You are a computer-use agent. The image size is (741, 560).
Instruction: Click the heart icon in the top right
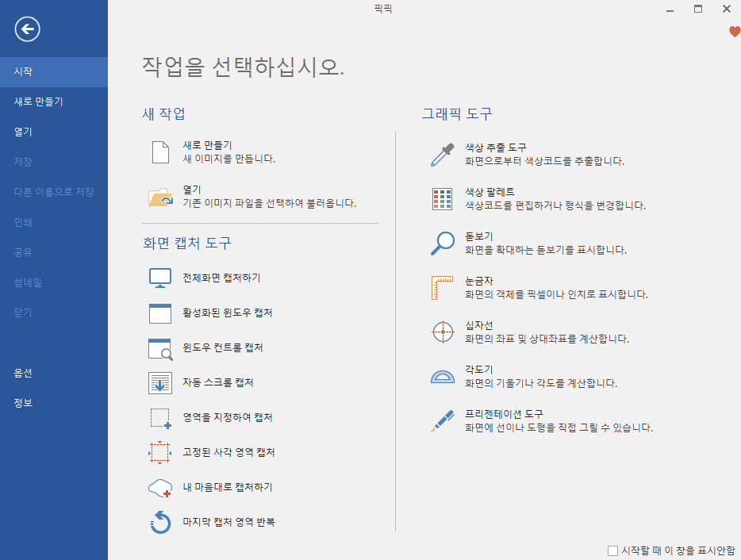(x=734, y=32)
